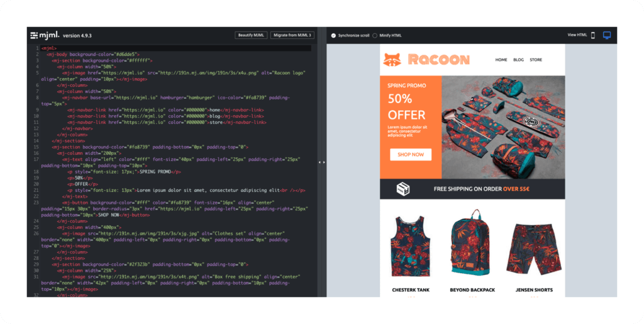Screen dimensions: 644x324
Task: Open the View HTML link
Action: tap(577, 35)
